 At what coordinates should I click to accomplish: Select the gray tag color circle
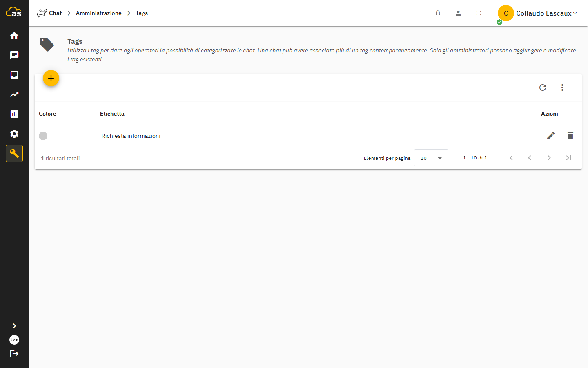pos(43,136)
